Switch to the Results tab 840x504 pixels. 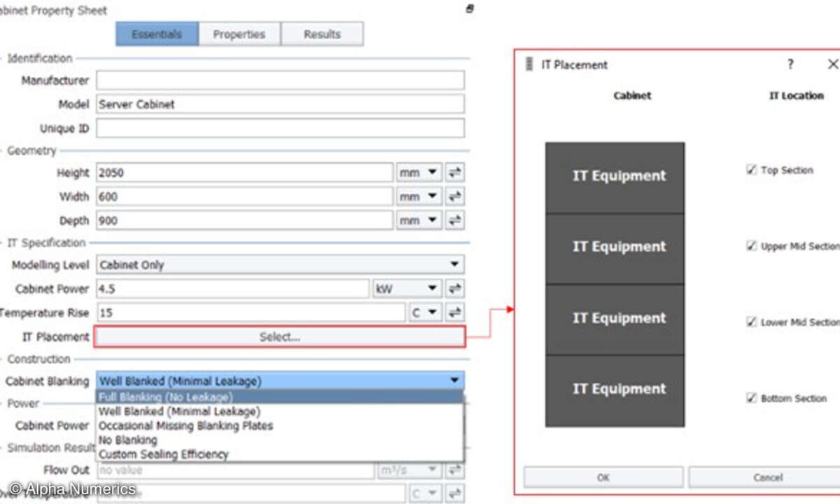click(x=322, y=34)
